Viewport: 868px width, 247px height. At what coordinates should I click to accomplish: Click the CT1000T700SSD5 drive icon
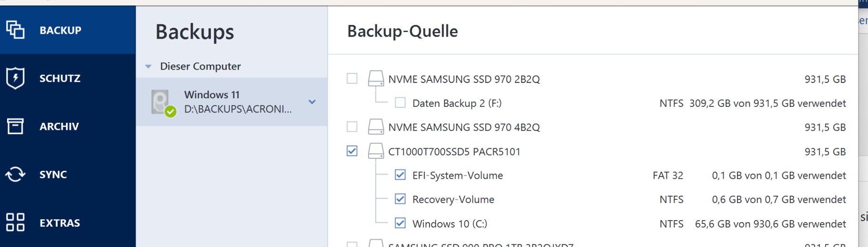[376, 151]
